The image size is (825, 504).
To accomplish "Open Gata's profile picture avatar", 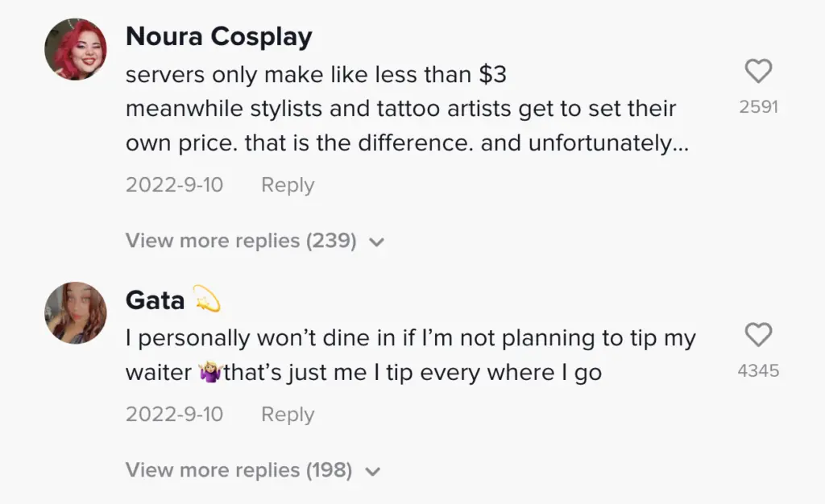I will 75,312.
